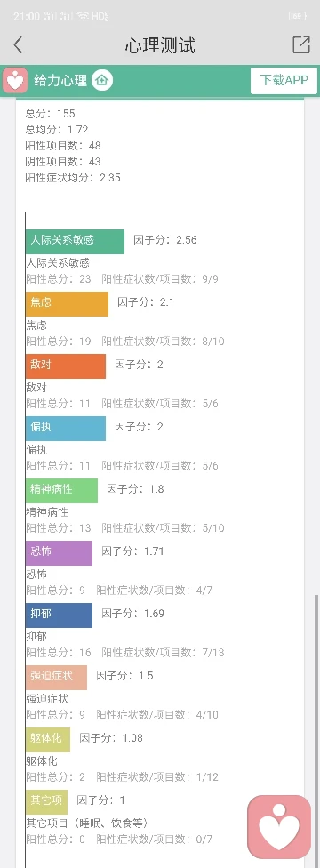Tap the red-orange 敌对 bar
Image resolution: width=320 pixels, height=868 pixels.
(65, 366)
